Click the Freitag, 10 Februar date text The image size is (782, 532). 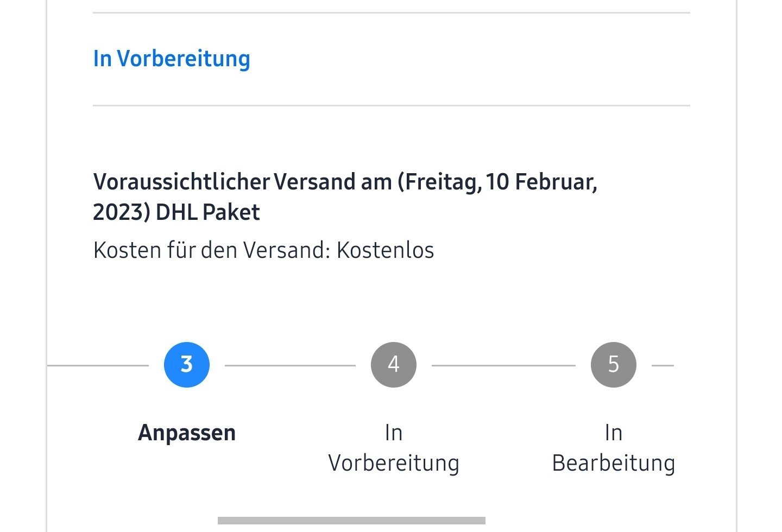click(500, 182)
